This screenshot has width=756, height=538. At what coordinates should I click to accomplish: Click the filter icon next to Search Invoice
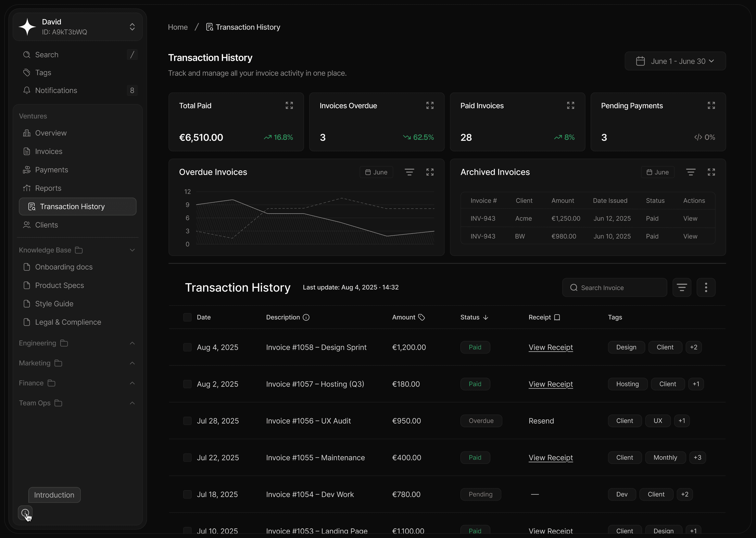click(682, 287)
